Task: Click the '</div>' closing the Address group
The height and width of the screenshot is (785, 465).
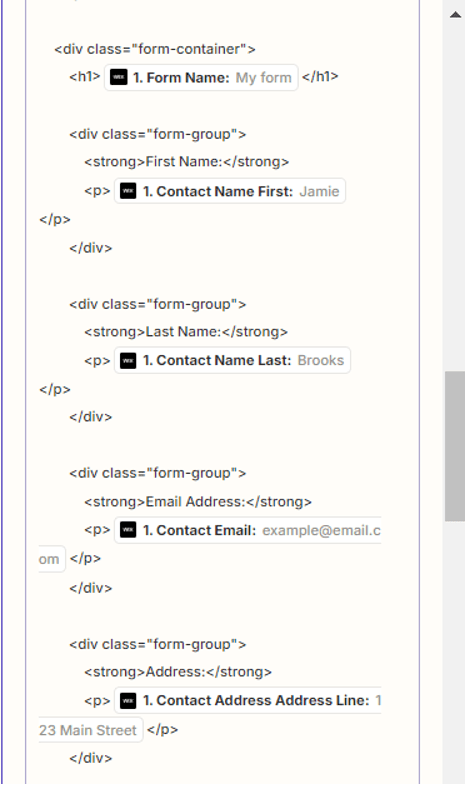Action: coord(91,757)
